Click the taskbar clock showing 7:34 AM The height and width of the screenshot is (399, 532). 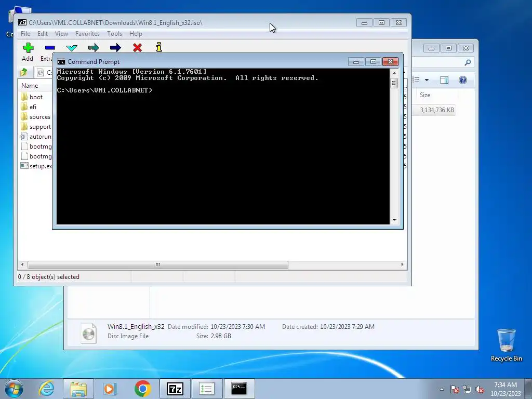coord(506,389)
